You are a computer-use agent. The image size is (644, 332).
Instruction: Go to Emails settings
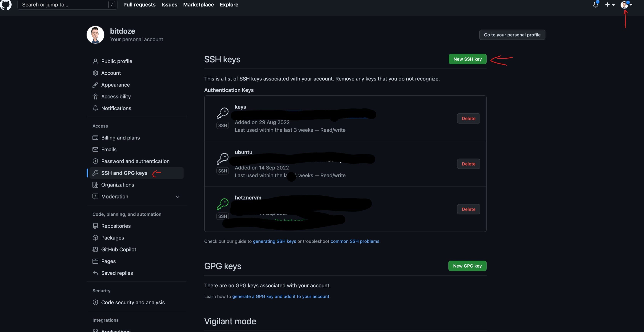tap(109, 149)
